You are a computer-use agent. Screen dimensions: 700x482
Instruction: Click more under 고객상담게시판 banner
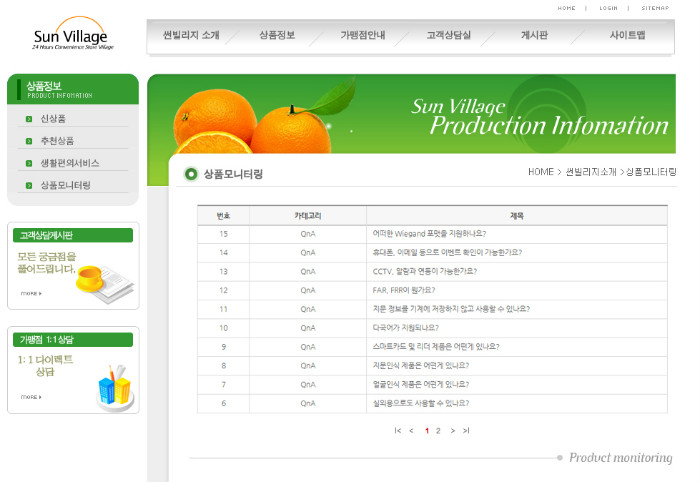30,293
